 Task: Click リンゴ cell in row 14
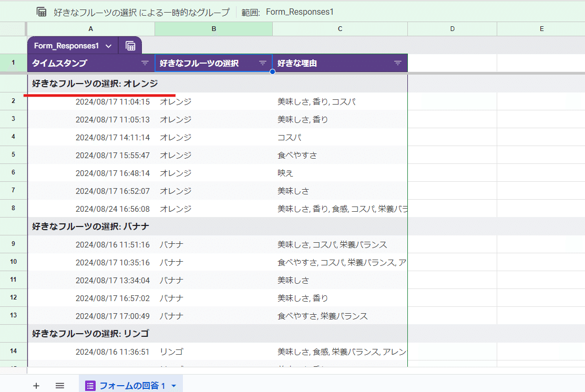pos(214,352)
